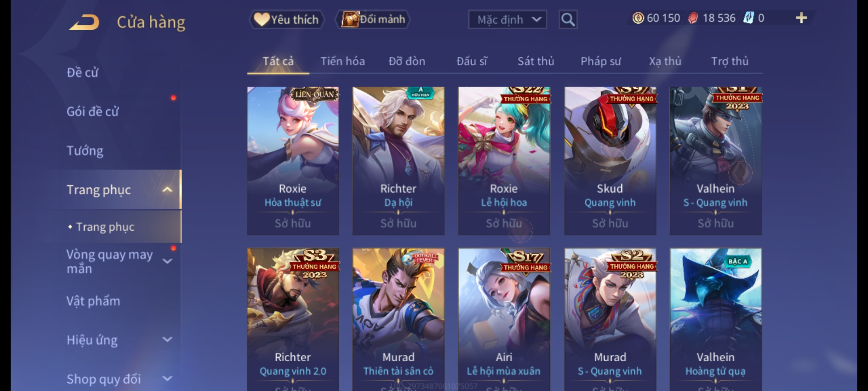This screenshot has height=391, width=868.
Task: Select the Pháp sư tab
Action: pyautogui.click(x=600, y=61)
